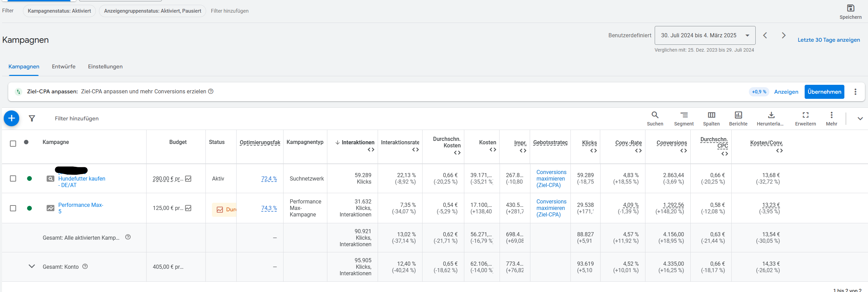Click the Letzte 30 Tage anzeigen link
Screen dimensions: 868x292
coord(828,40)
